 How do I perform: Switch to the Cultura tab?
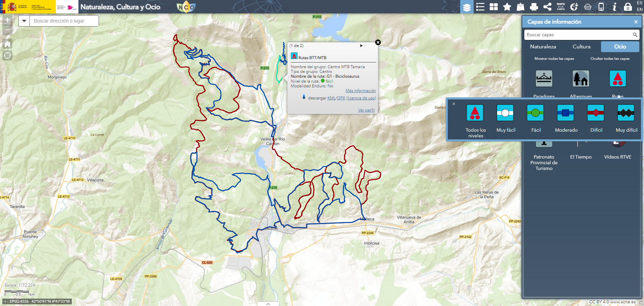click(x=581, y=47)
